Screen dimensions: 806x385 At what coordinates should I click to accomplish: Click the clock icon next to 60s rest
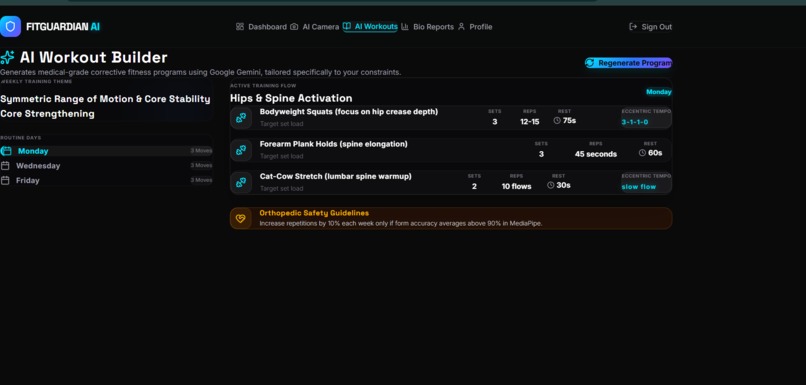(643, 153)
